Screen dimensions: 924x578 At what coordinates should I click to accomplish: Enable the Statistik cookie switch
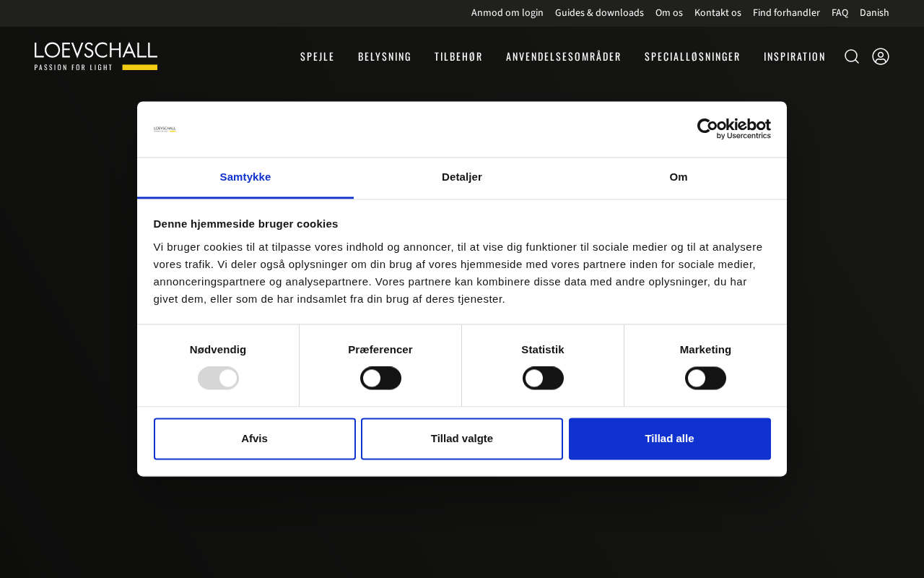click(543, 378)
